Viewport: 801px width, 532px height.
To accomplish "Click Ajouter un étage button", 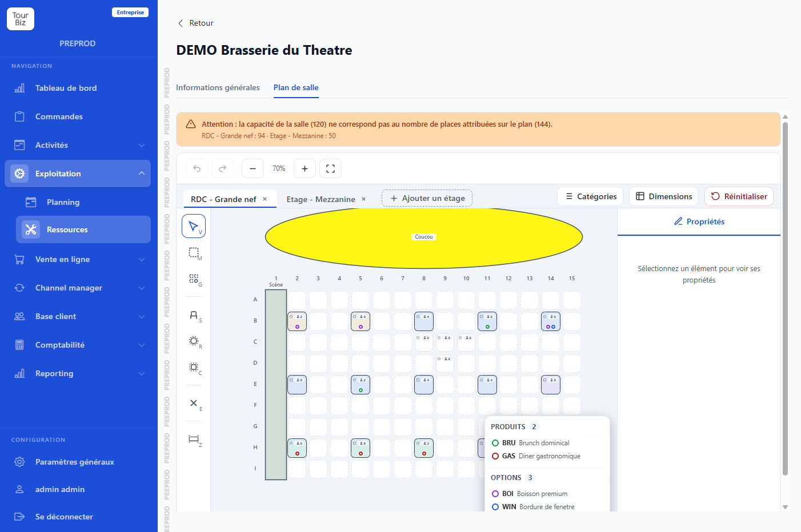I will tap(427, 198).
